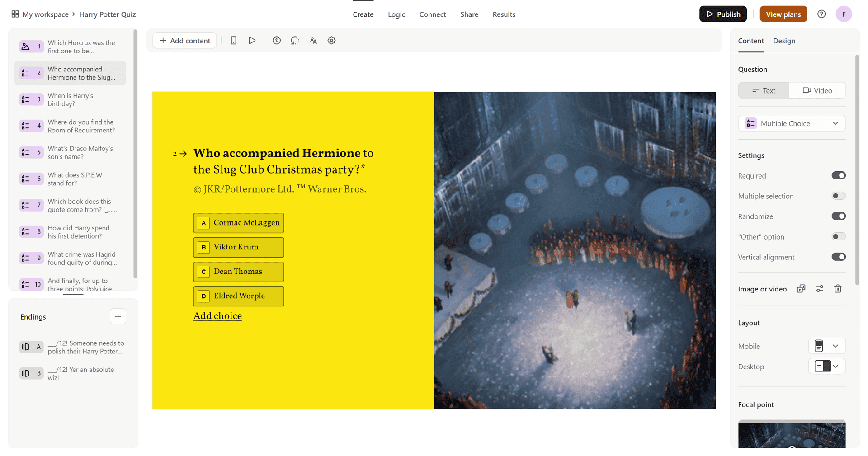Click the workspace grid icon

coord(15,14)
